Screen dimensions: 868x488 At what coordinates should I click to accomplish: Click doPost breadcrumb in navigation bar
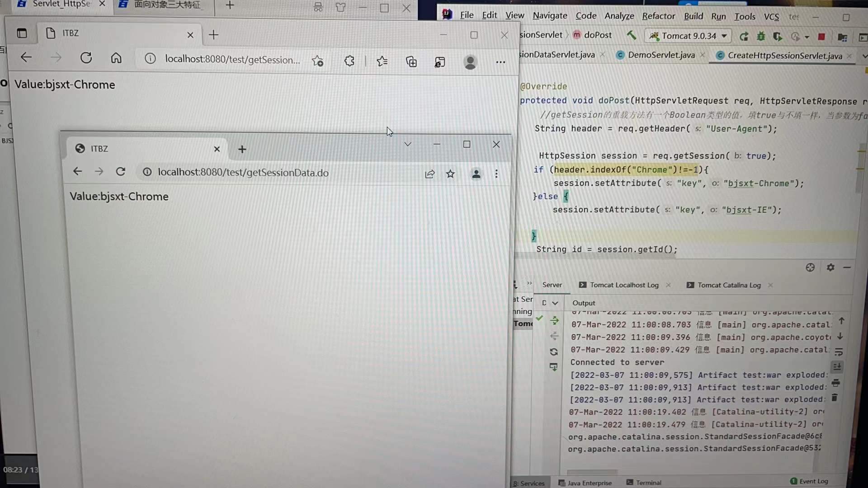592,35
